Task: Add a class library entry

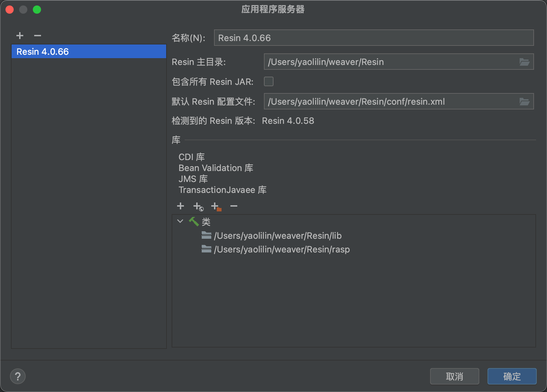Action: pos(181,206)
